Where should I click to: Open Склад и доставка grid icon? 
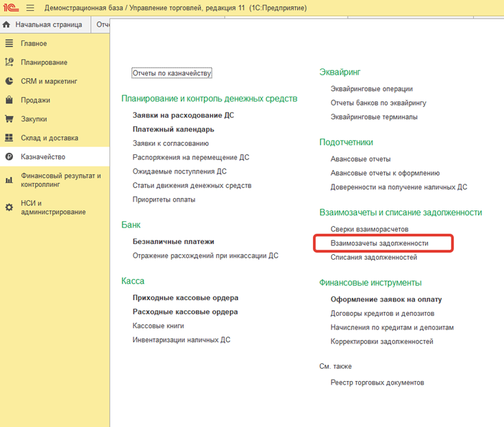coord(9,138)
